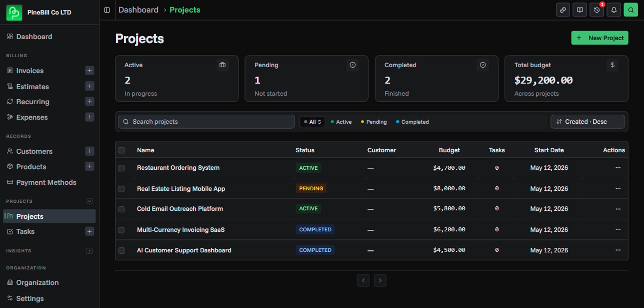The height and width of the screenshot is (308, 644).
Task: Open actions menu for Real Estate Listing Mobile App
Action: (x=618, y=188)
